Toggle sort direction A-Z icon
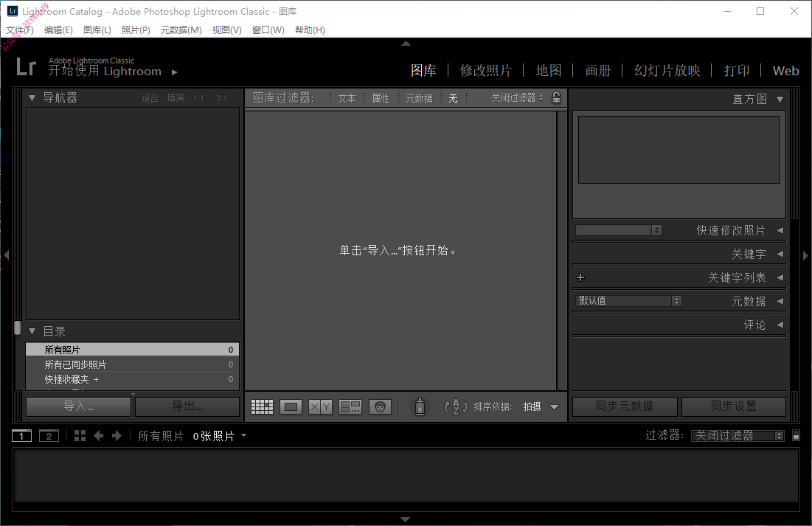Screen dimensions: 812x526 click(456, 406)
